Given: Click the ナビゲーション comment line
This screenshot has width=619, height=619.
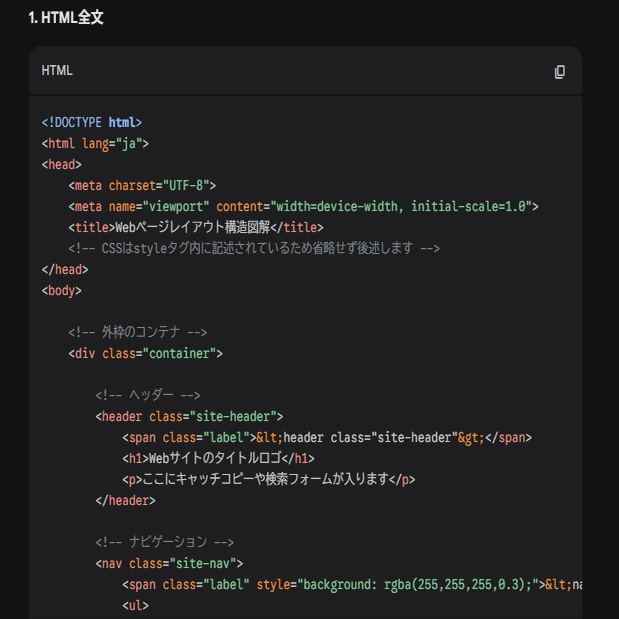Looking at the screenshot, I should pyautogui.click(x=165, y=542).
